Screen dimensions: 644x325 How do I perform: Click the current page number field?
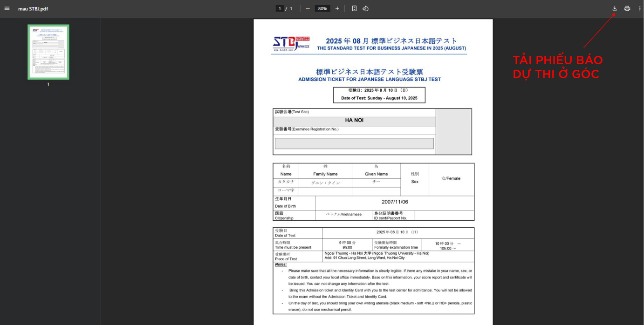click(280, 8)
